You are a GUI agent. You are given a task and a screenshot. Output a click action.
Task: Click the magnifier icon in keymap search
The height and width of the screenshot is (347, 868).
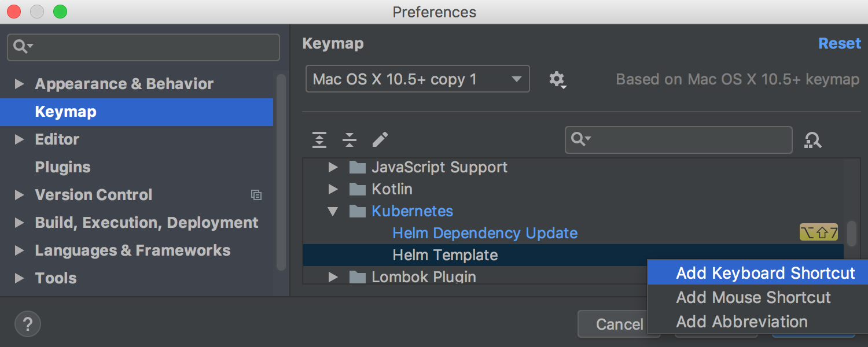point(580,139)
